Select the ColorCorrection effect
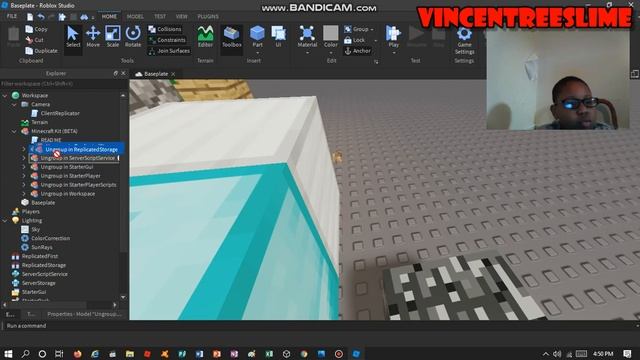640x360 pixels. coord(51,238)
